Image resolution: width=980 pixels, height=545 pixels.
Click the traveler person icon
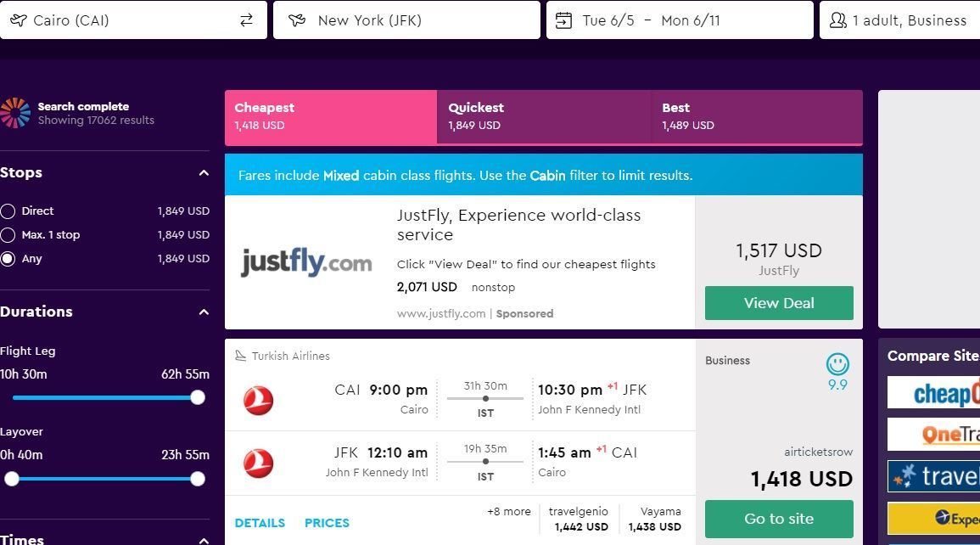click(838, 20)
